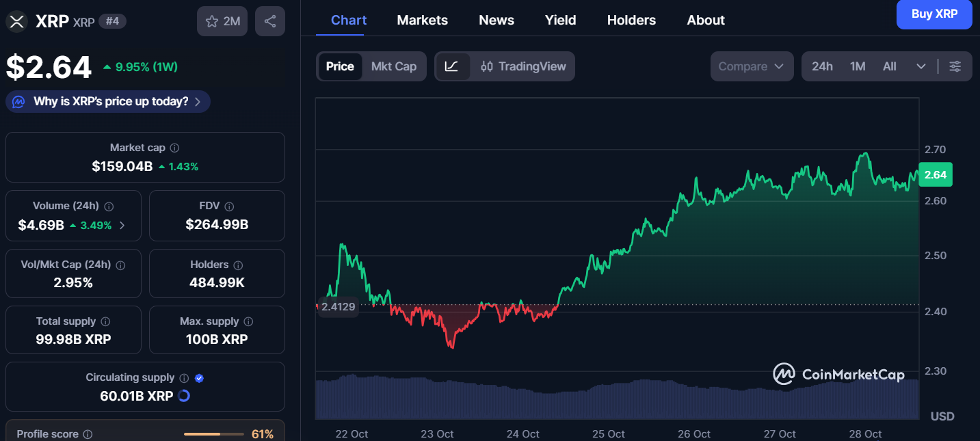The width and height of the screenshot is (980, 441).
Task: Select the 1M time range
Action: tap(858, 66)
